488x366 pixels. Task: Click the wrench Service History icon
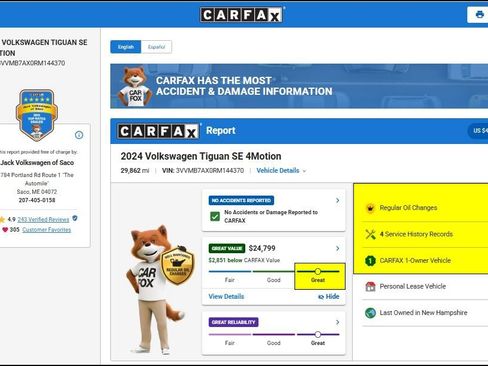click(370, 234)
